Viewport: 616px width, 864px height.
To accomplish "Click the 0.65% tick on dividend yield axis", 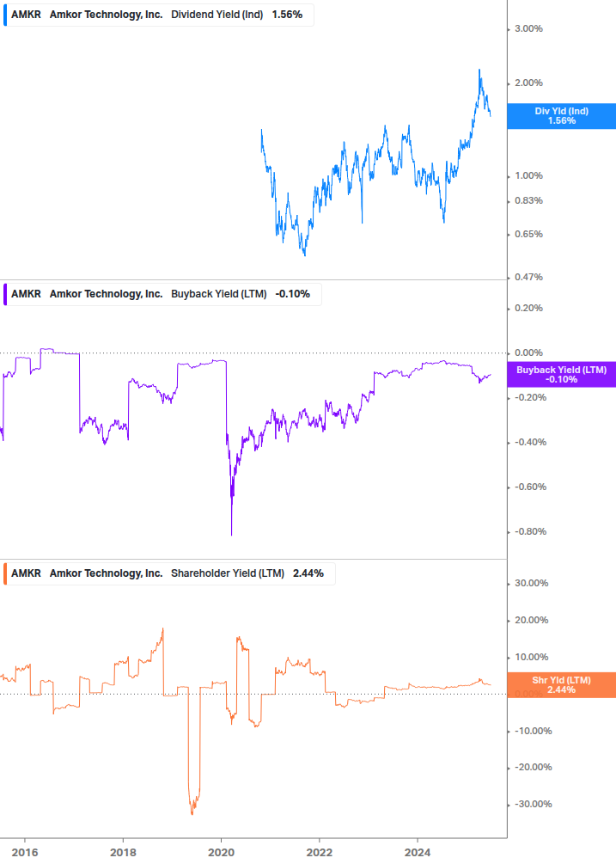I will point(528,234).
